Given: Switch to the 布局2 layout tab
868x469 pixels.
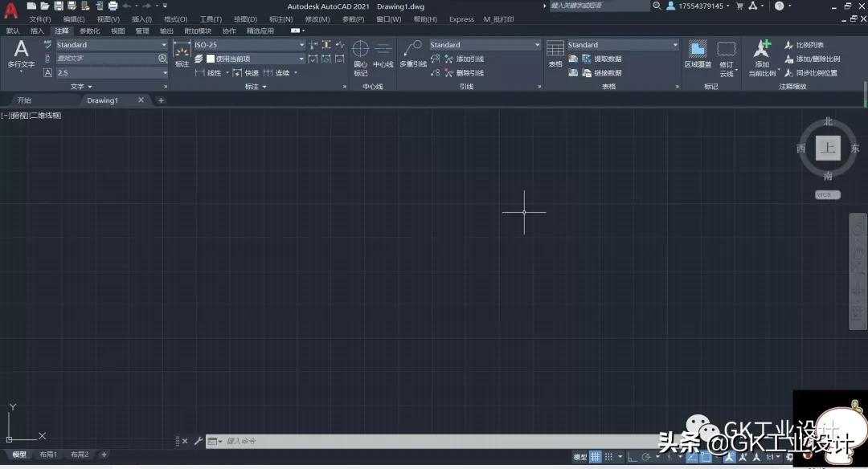Looking at the screenshot, I should 79,455.
